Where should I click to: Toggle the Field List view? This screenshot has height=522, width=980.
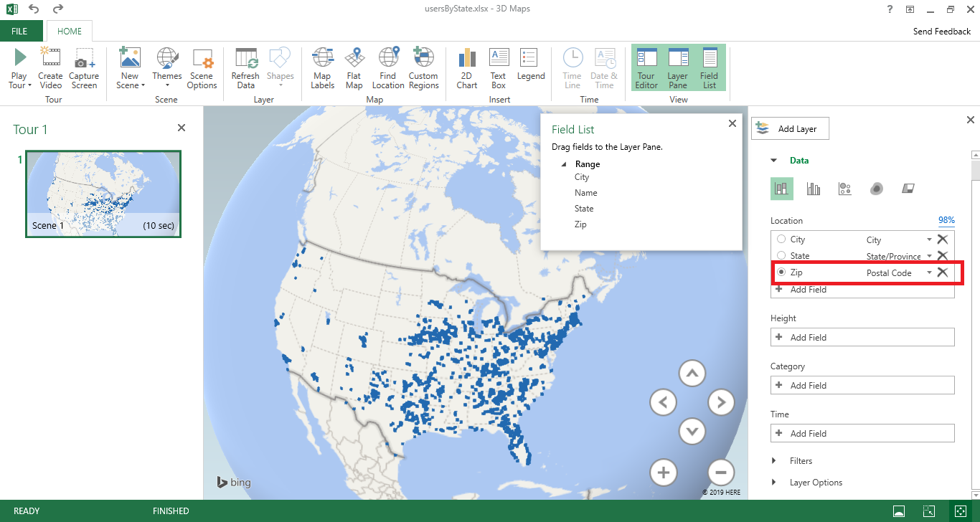pyautogui.click(x=710, y=68)
